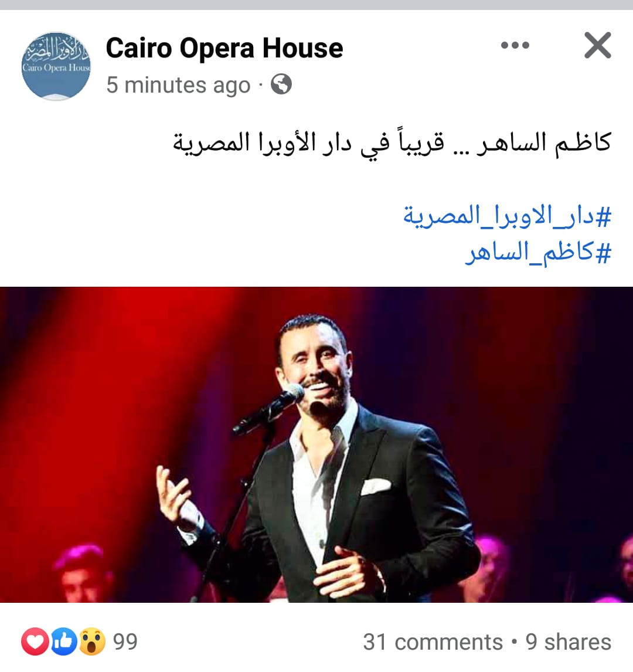Click the white pocket square on the suit
The height and width of the screenshot is (672, 633).
click(376, 487)
